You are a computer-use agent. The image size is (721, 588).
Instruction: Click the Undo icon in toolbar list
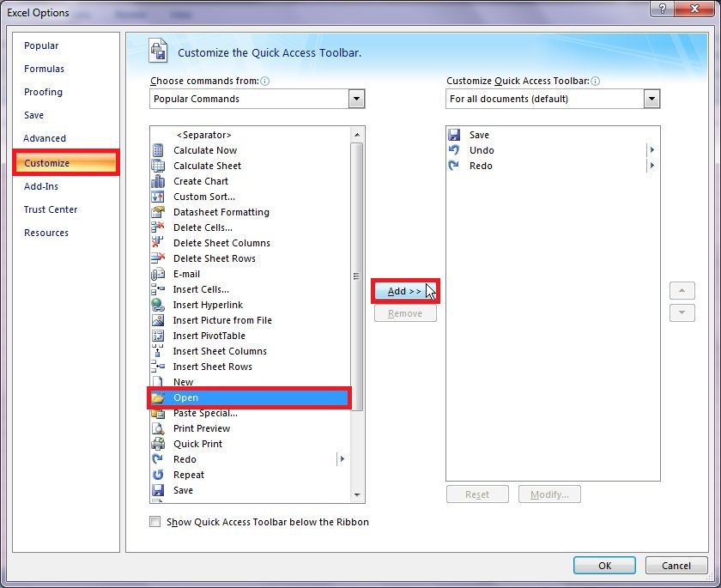454,150
